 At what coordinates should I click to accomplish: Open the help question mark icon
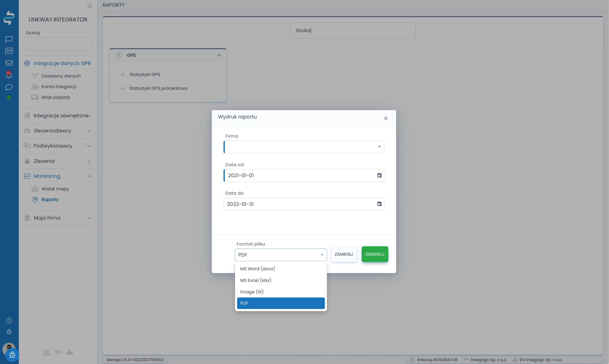pyautogui.click(x=9, y=320)
